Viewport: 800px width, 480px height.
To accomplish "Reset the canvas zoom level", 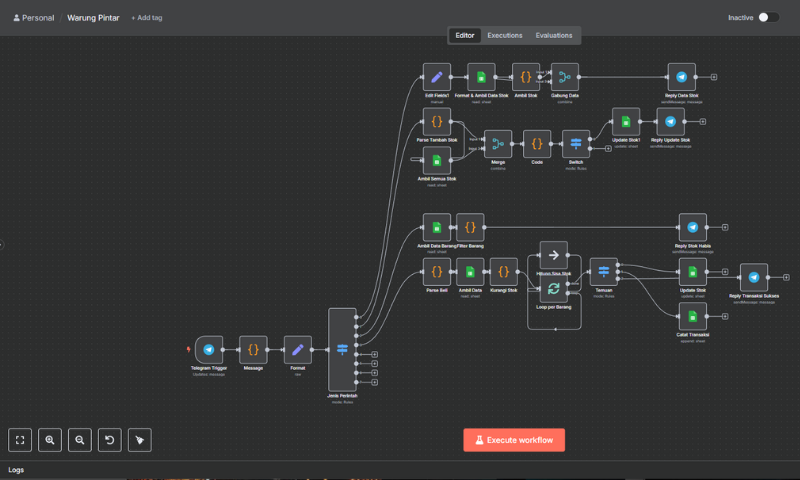I will click(110, 440).
